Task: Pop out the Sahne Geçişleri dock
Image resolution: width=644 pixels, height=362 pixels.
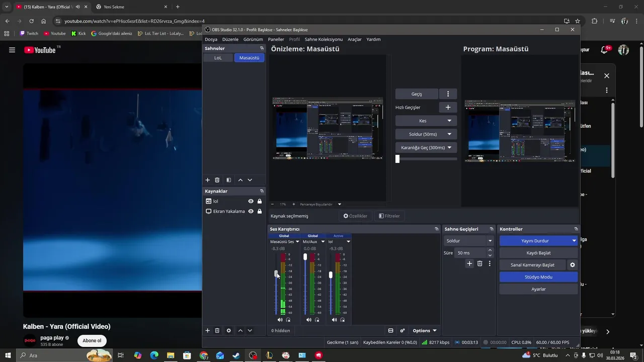Action: pyautogui.click(x=492, y=229)
